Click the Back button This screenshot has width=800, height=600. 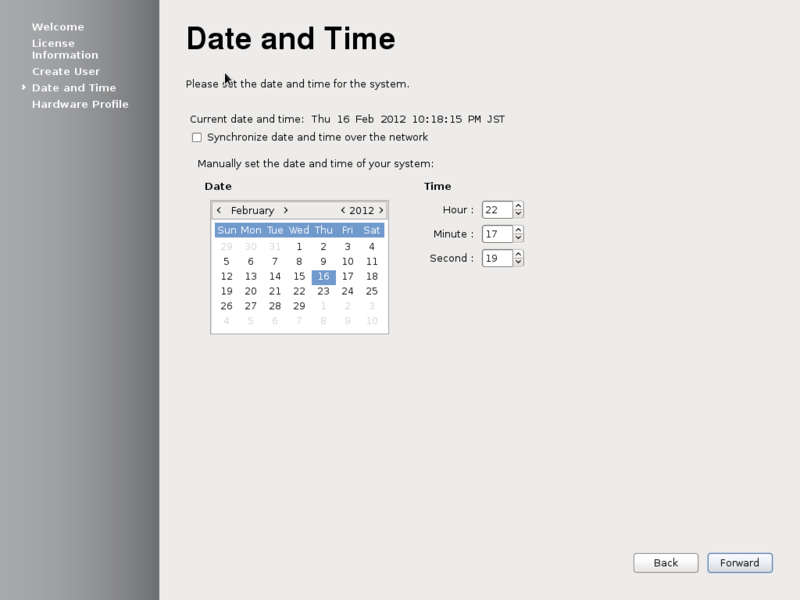tap(666, 563)
